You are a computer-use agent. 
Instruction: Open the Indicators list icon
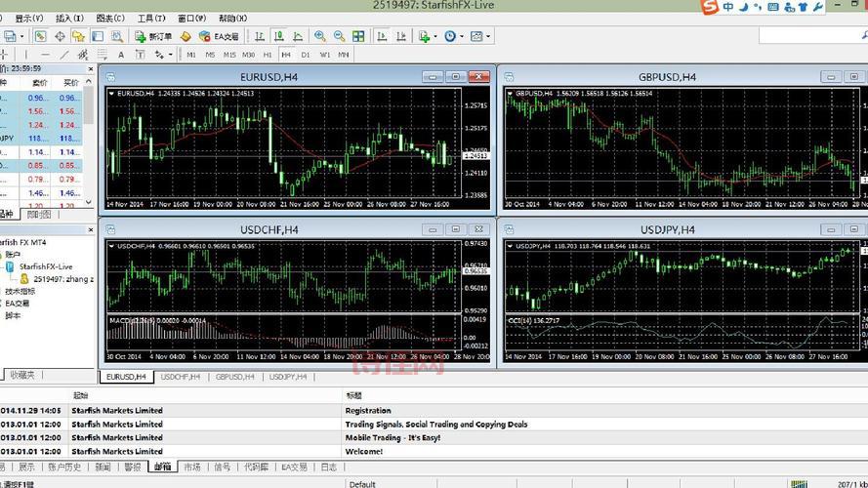424,36
